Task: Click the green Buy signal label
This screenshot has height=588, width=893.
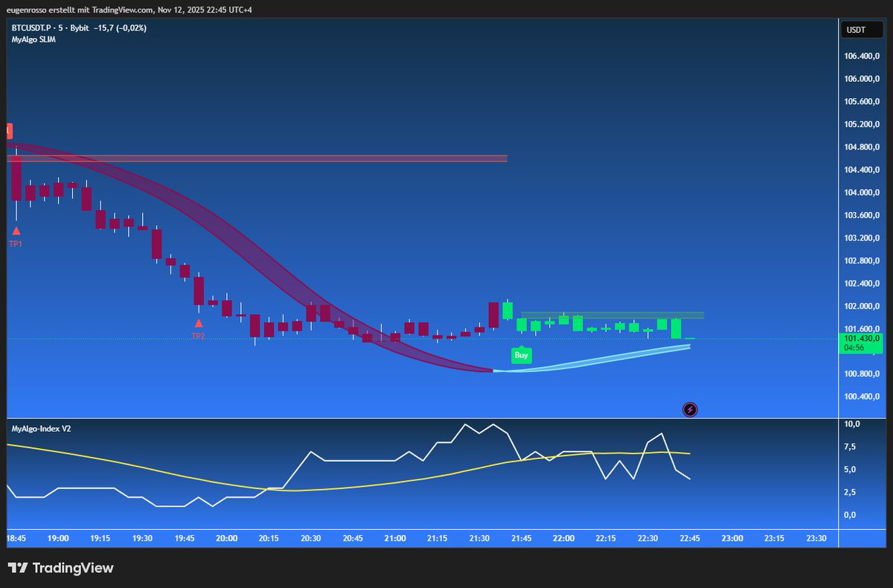Action: point(521,355)
